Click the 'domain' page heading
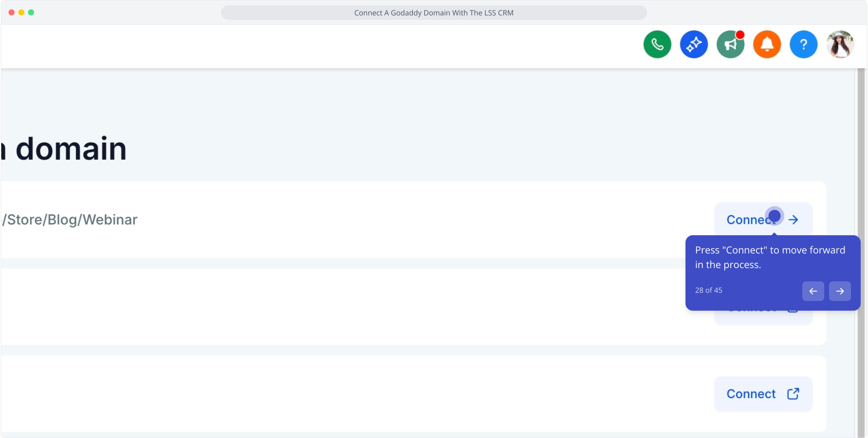The height and width of the screenshot is (438, 868). 71,148
